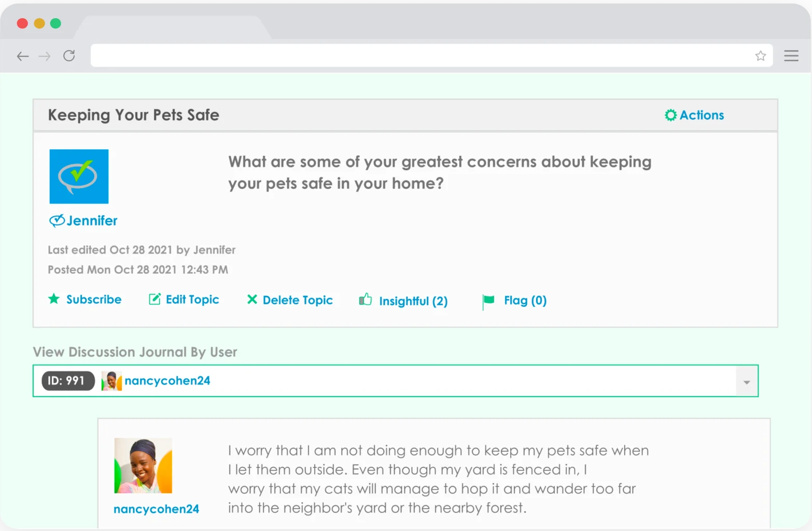Click the browser back arrow
812x531 pixels.
click(x=23, y=56)
